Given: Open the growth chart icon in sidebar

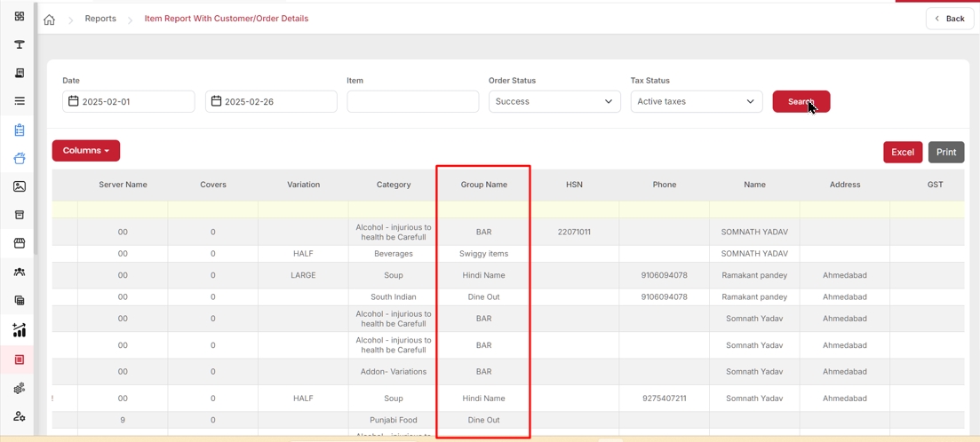Looking at the screenshot, I should [20, 329].
